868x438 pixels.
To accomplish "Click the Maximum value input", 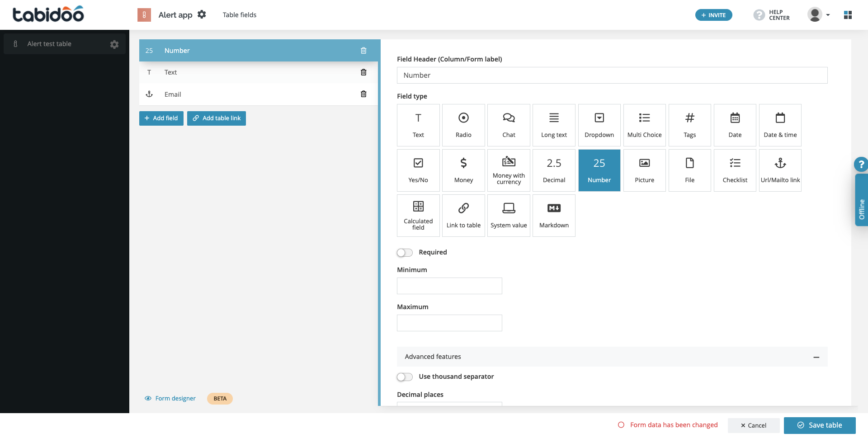I will [x=449, y=323].
